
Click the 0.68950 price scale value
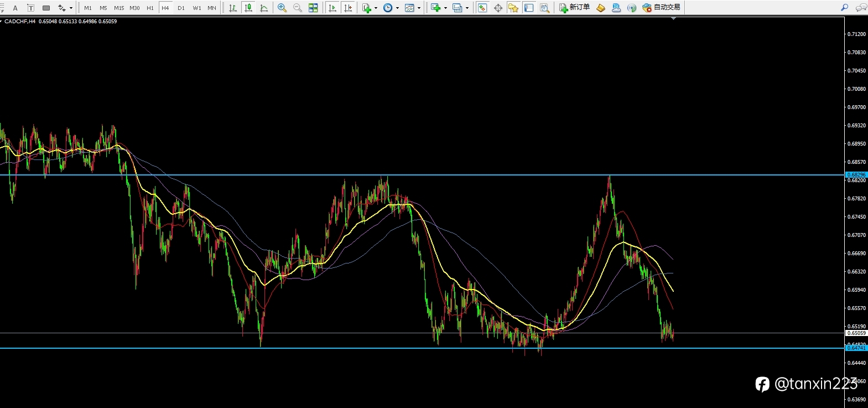click(856, 144)
